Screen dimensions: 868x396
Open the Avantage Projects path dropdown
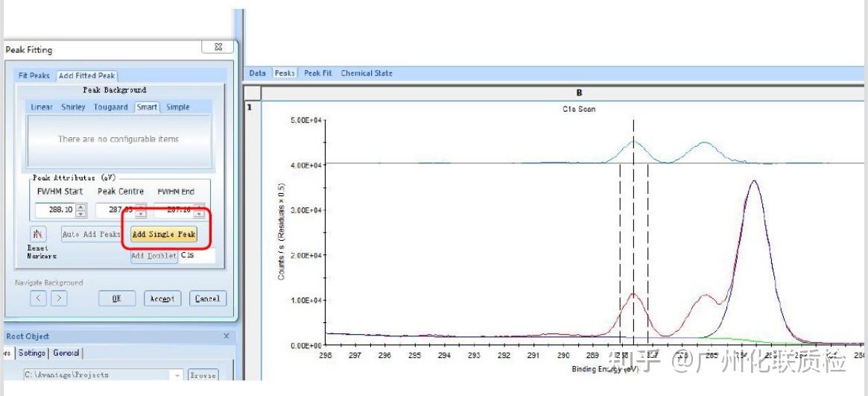coord(177,375)
